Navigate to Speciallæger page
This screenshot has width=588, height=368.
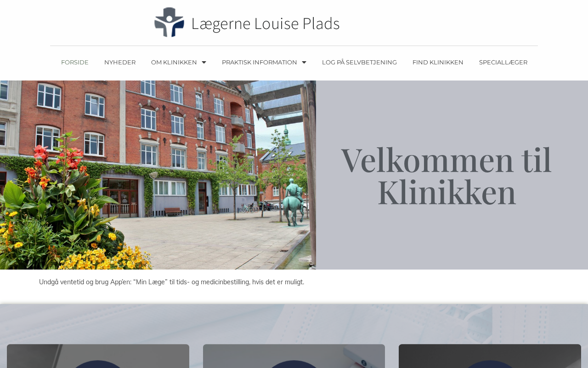point(503,62)
